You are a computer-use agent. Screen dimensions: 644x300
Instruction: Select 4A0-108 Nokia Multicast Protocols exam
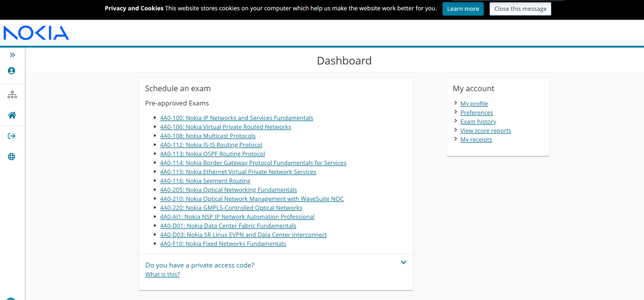coord(208,136)
